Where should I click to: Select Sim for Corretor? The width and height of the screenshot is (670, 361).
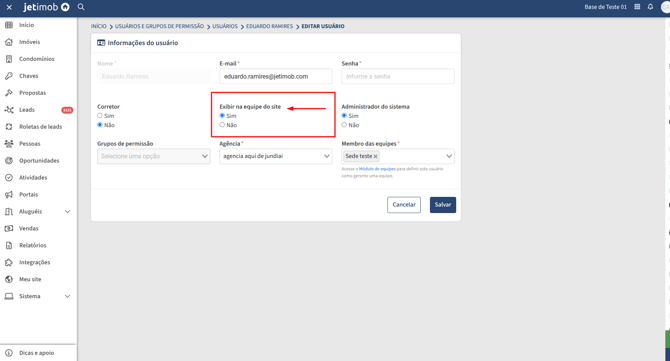100,115
